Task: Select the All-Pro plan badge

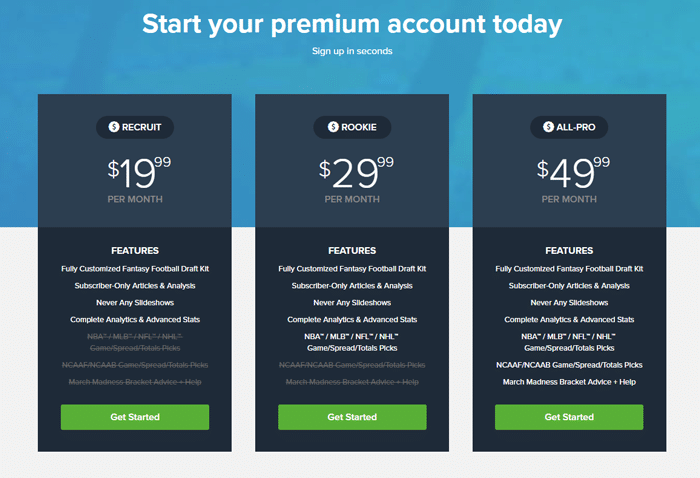Action: coord(569,127)
